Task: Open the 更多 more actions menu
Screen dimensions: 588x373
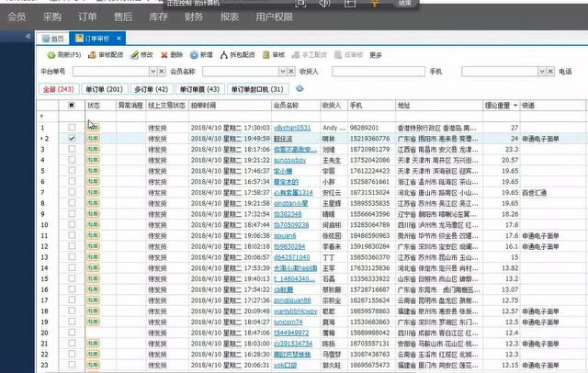Action: pyautogui.click(x=376, y=55)
